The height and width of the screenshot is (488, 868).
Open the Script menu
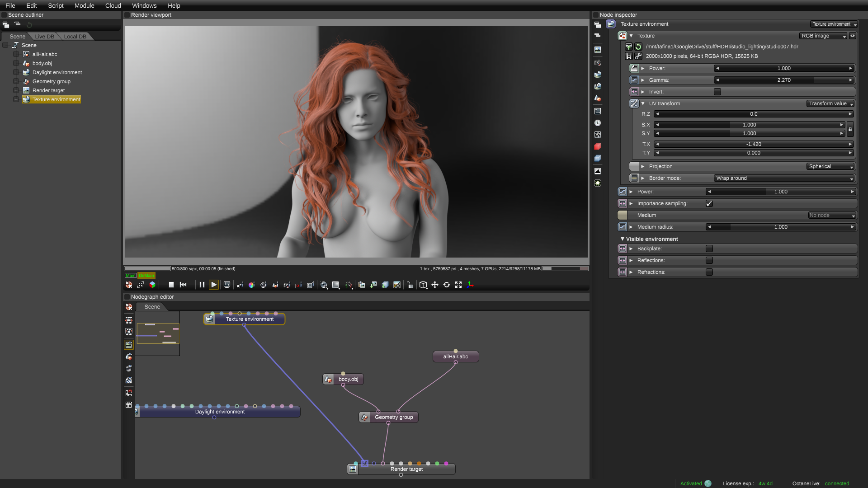pyautogui.click(x=56, y=5)
